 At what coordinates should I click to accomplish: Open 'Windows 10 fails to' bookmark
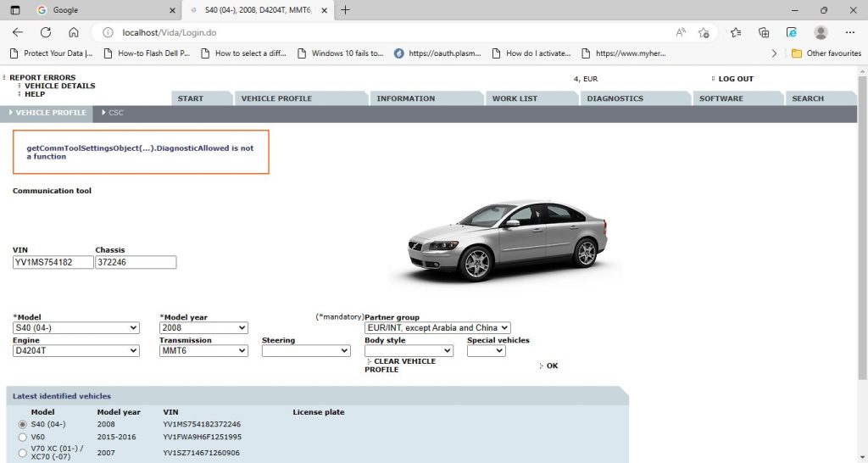tap(341, 53)
